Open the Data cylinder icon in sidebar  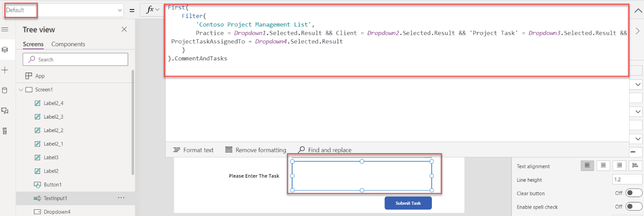point(5,90)
